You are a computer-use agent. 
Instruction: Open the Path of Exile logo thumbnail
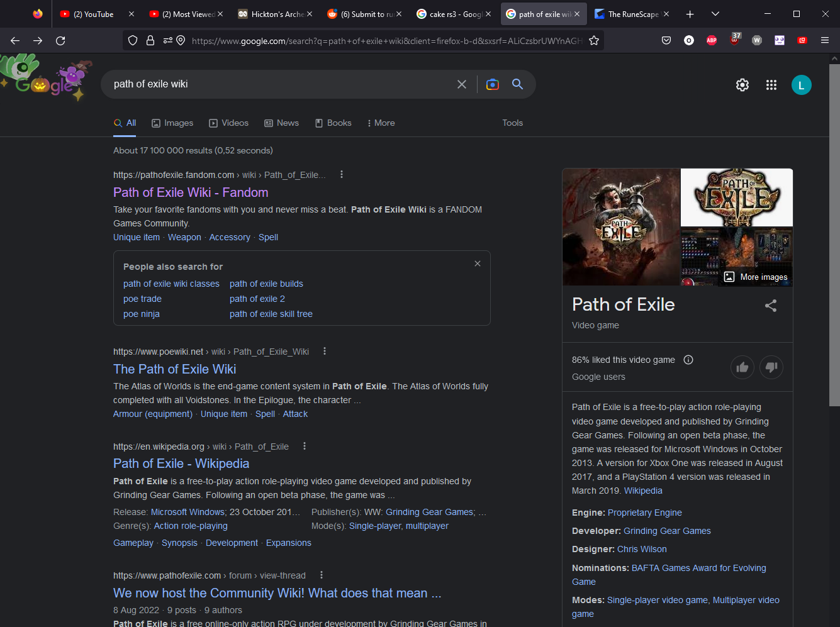[737, 197]
